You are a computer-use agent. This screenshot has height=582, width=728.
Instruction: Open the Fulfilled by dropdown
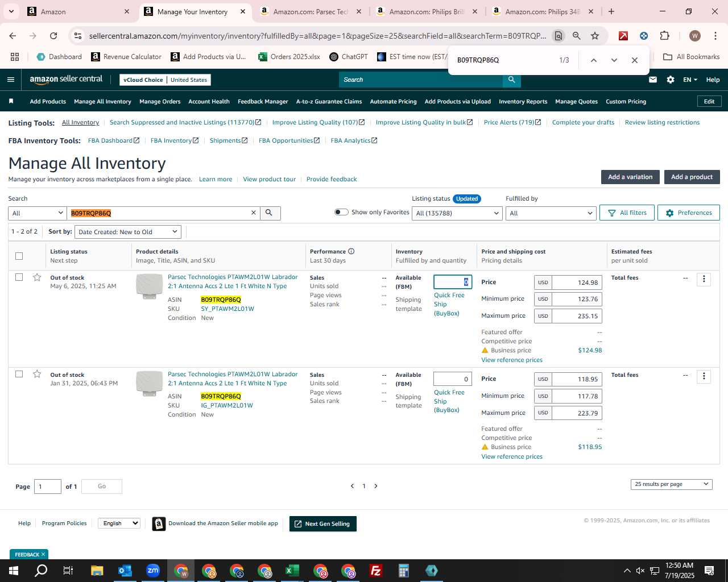(551, 213)
